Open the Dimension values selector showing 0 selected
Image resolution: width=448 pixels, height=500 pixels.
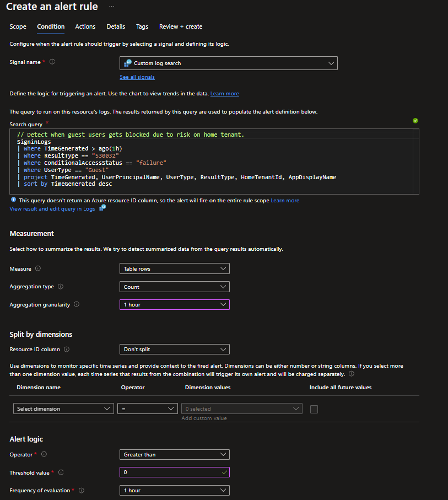click(x=241, y=408)
